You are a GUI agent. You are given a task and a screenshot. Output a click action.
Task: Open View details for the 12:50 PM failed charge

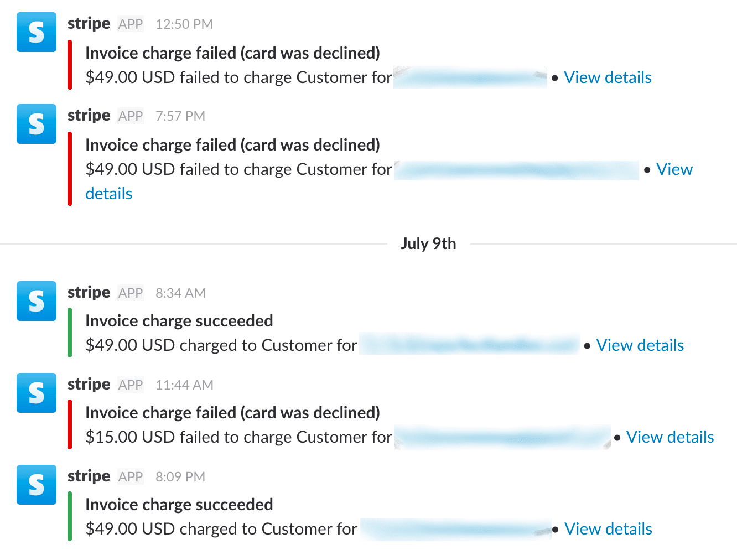click(608, 77)
